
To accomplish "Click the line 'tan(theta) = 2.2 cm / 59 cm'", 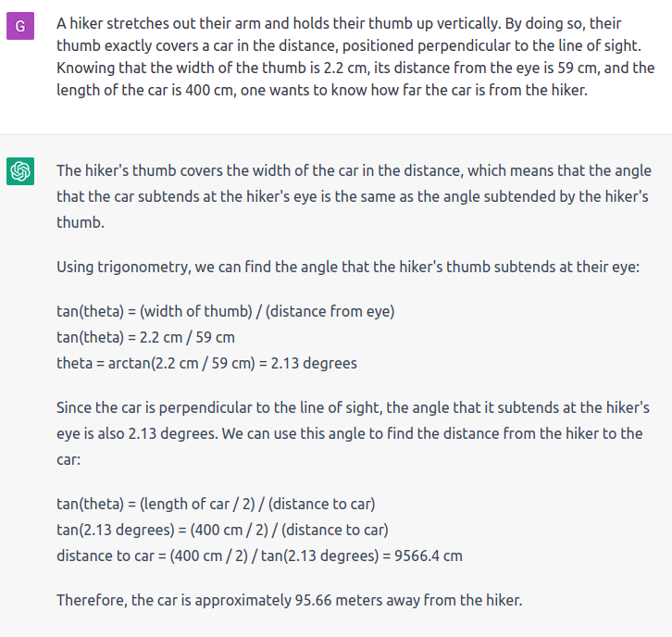I will coord(145,337).
